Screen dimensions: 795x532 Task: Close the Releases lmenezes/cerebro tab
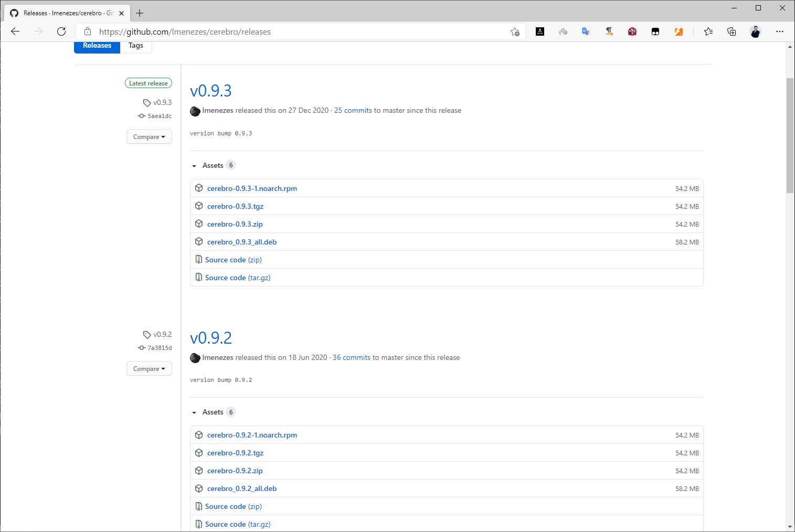pyautogui.click(x=121, y=13)
